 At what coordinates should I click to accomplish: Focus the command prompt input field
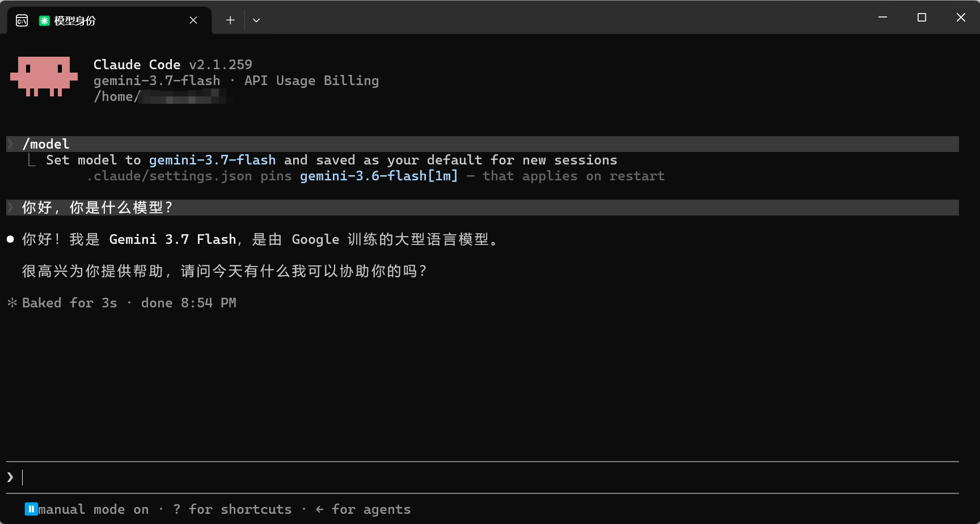[x=483, y=477]
